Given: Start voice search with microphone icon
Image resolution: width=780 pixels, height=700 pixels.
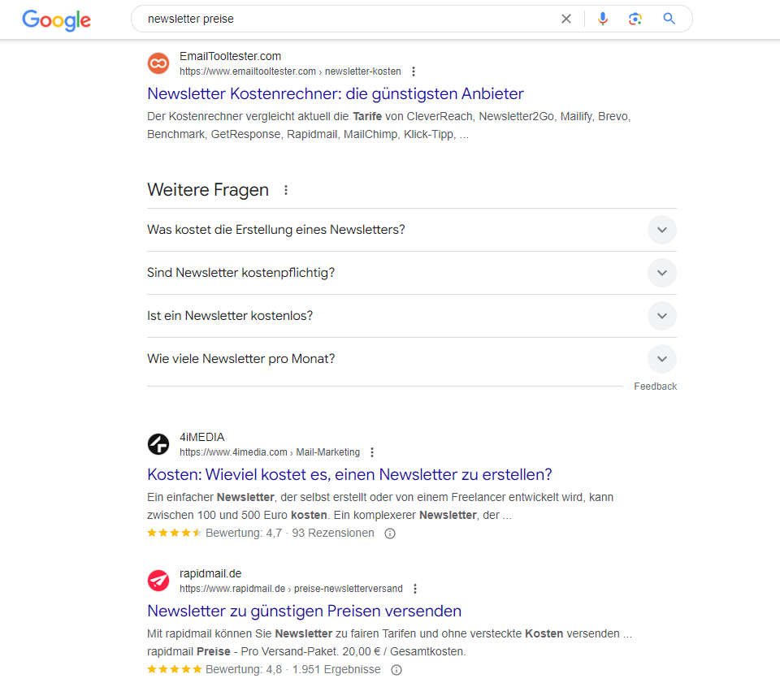Looking at the screenshot, I should point(602,19).
